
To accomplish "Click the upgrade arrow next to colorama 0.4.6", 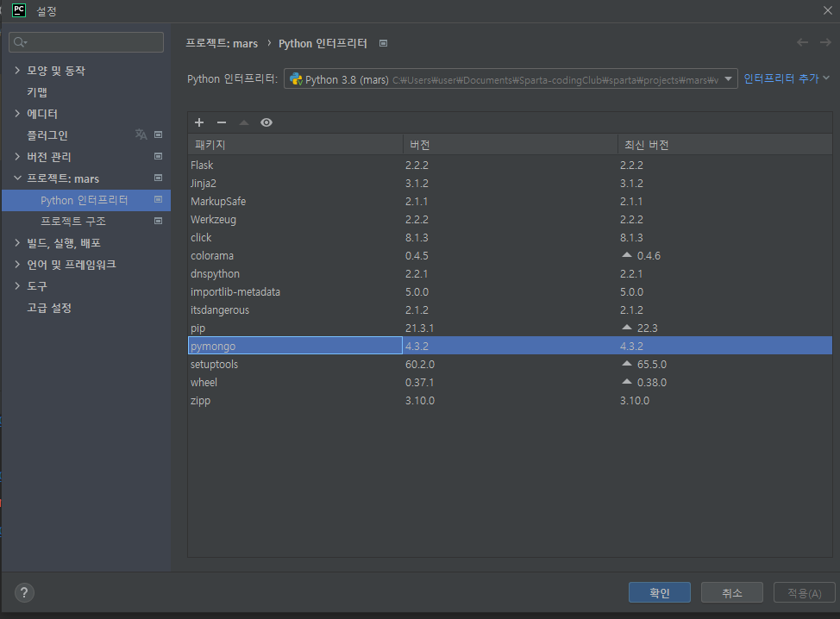I will (627, 255).
